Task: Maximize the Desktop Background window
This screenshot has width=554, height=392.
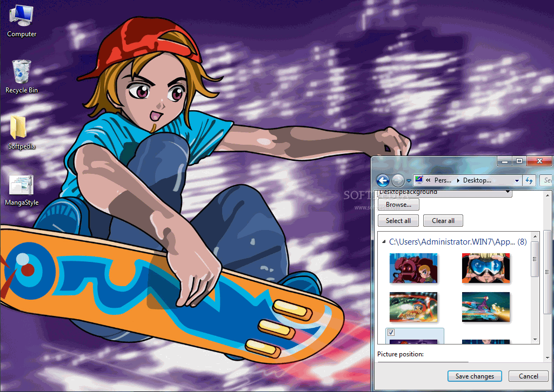Action: tap(519, 161)
